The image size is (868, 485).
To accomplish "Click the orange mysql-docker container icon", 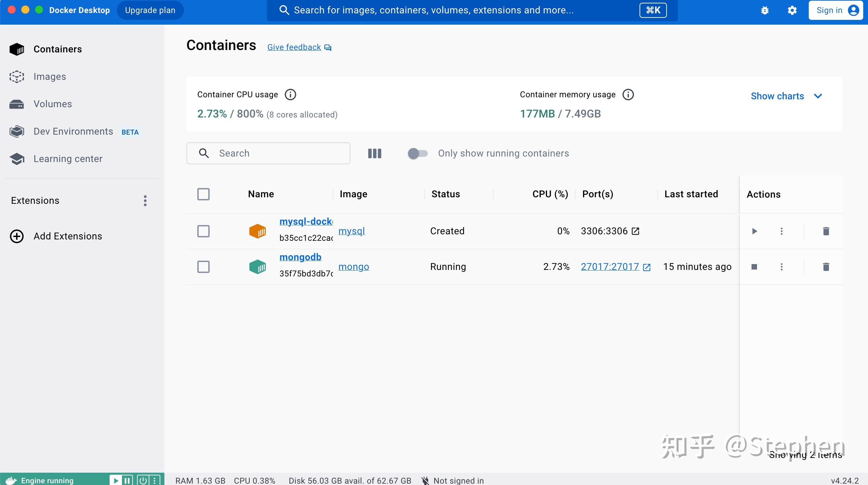I will click(x=258, y=231).
